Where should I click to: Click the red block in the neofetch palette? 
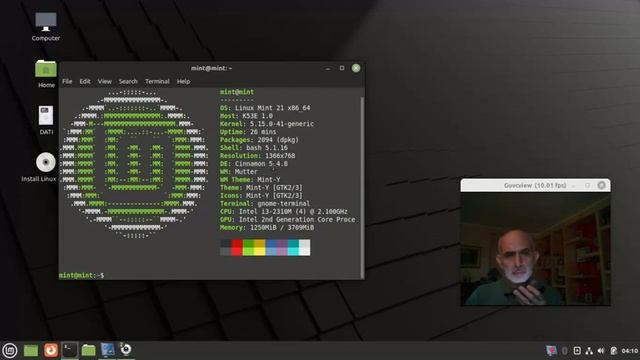(237, 247)
